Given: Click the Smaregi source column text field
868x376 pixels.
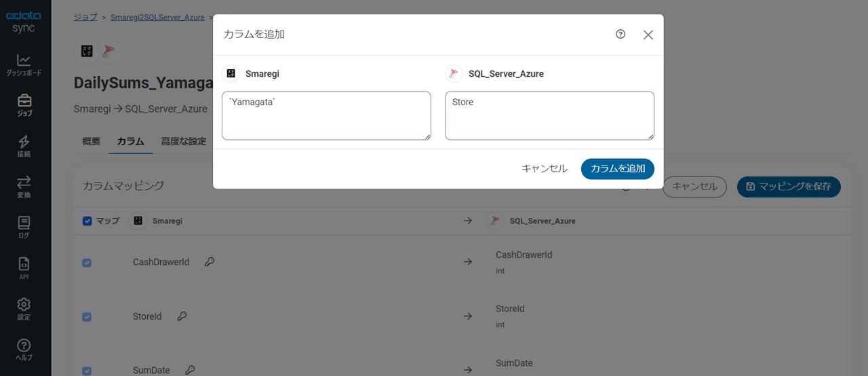Looking at the screenshot, I should click(x=326, y=116).
